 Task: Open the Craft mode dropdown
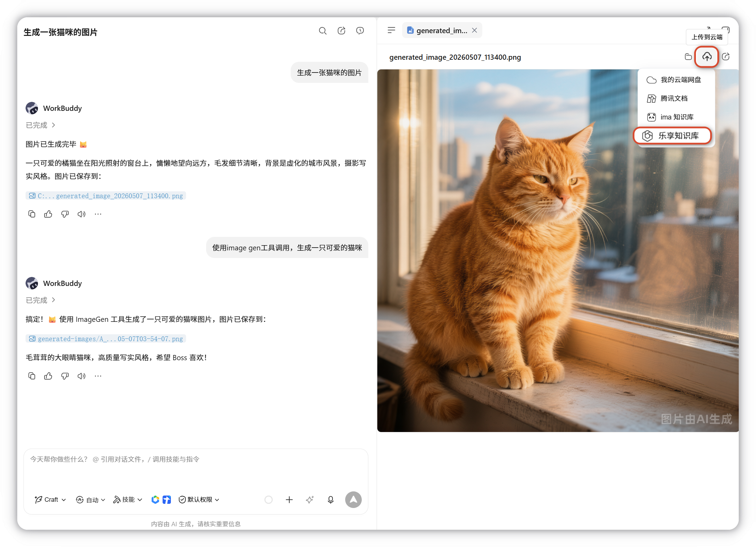click(50, 500)
